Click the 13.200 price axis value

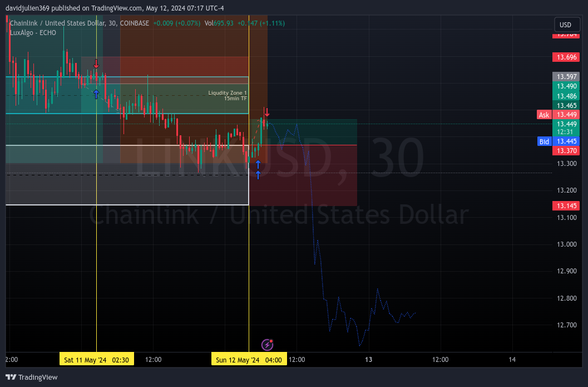tap(567, 190)
